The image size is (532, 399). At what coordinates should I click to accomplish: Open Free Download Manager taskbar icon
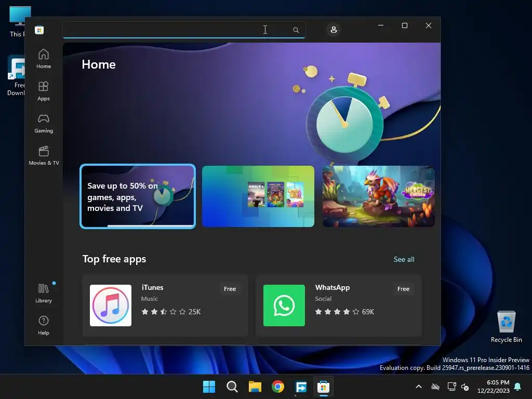[301, 387]
